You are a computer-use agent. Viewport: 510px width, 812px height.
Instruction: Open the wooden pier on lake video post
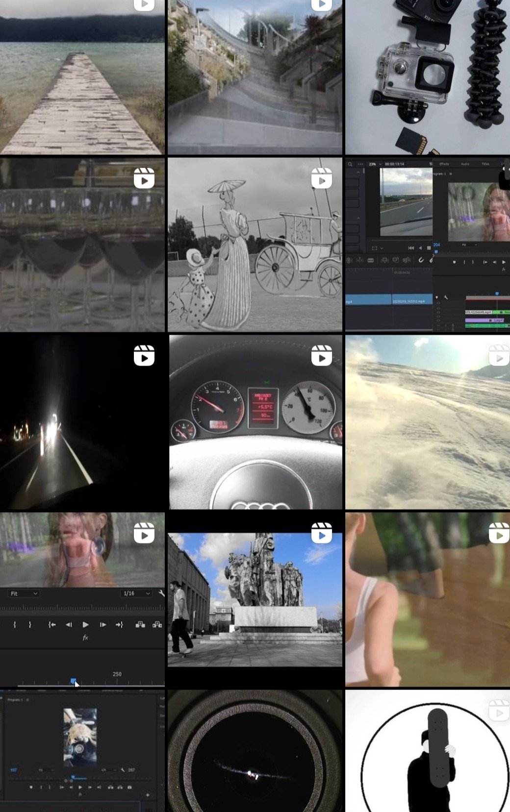pos(82,77)
